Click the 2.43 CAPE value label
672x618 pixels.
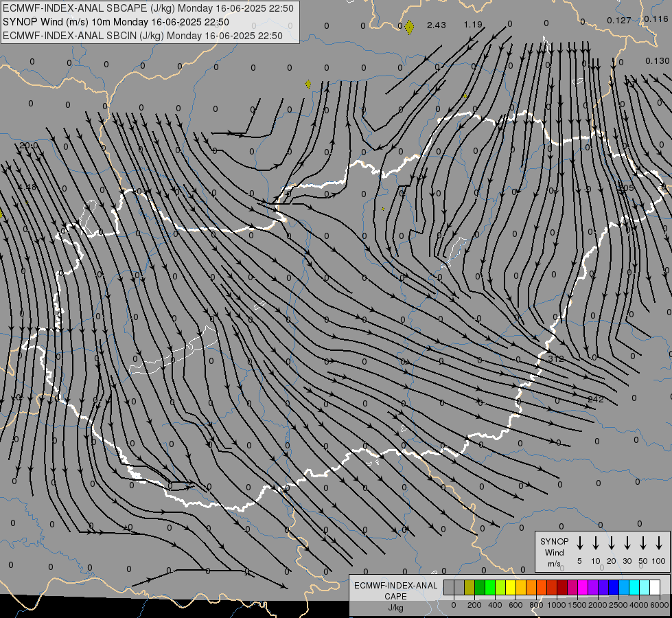click(x=437, y=25)
